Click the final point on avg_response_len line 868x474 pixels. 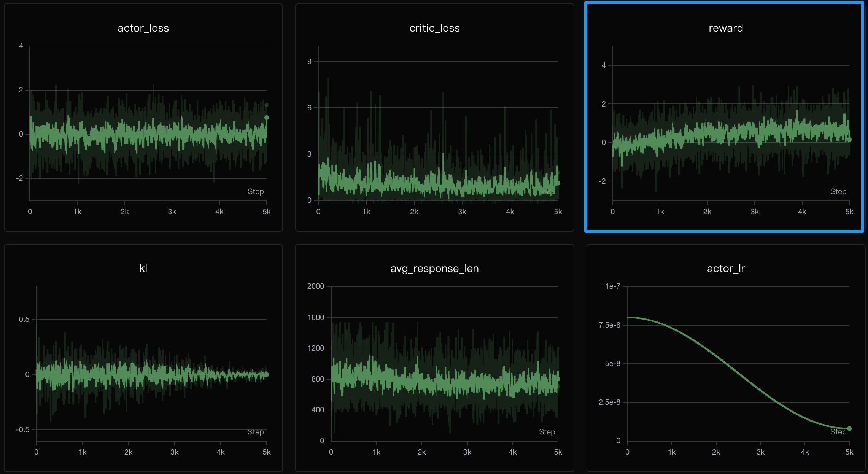558,379
